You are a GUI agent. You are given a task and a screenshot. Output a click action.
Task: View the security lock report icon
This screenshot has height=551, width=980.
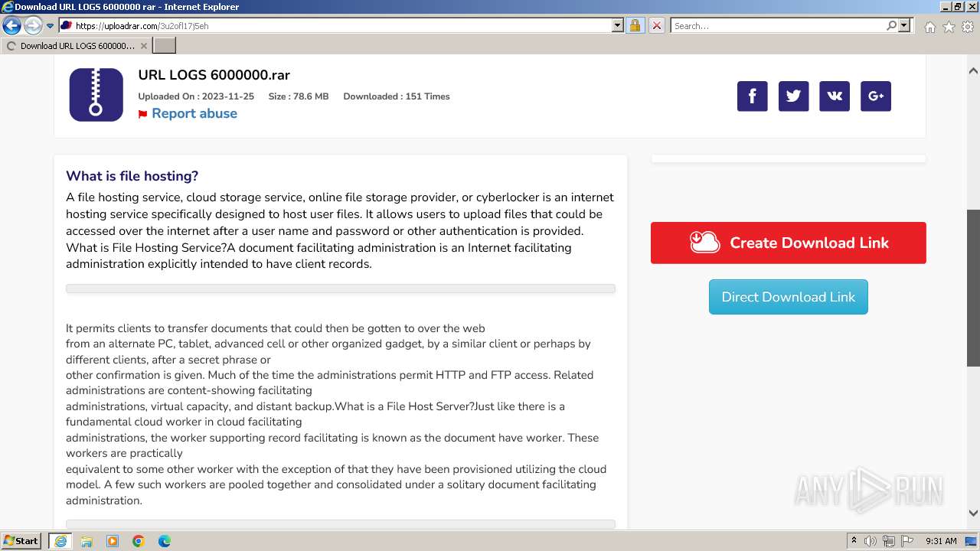pyautogui.click(x=635, y=25)
